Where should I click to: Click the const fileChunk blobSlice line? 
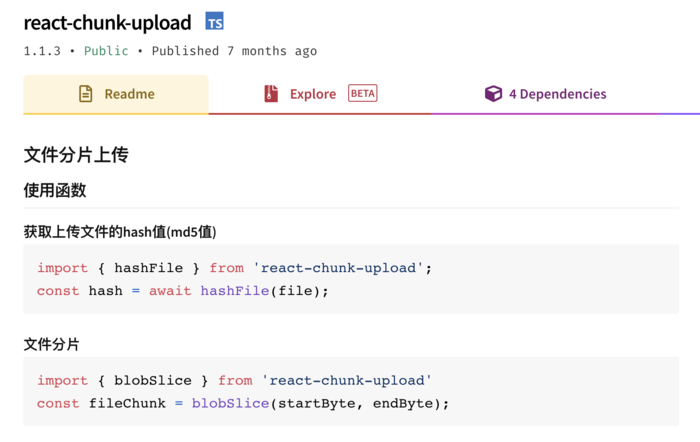tap(243, 404)
